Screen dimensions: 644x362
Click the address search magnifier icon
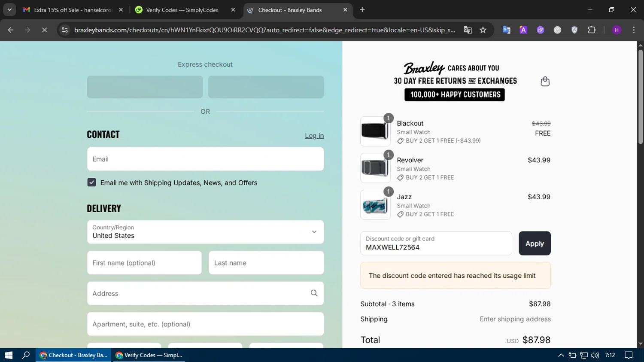tap(314, 293)
